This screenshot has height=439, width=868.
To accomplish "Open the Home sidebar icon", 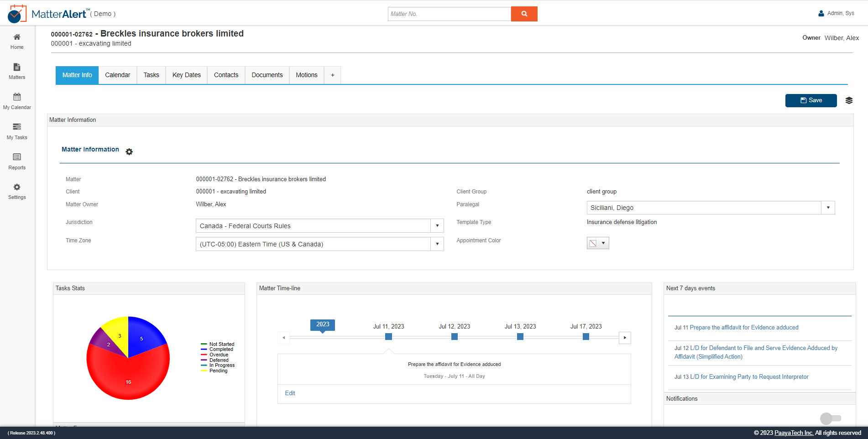I will (x=16, y=41).
